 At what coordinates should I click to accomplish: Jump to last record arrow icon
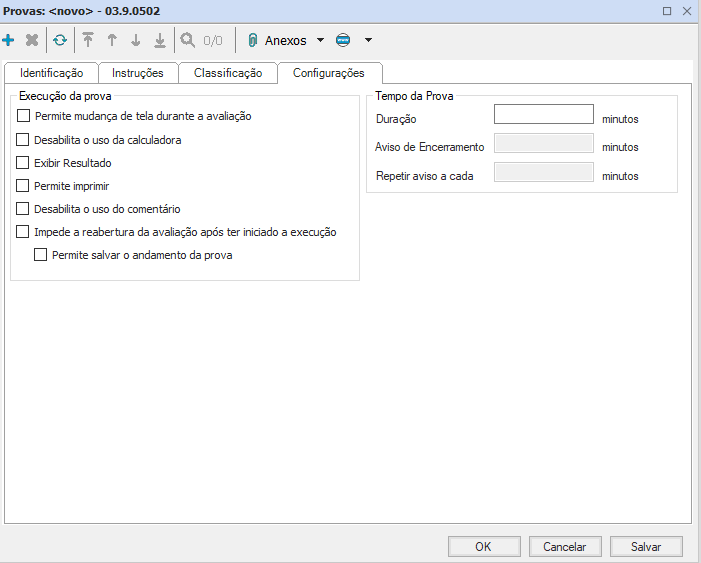pyautogui.click(x=160, y=41)
